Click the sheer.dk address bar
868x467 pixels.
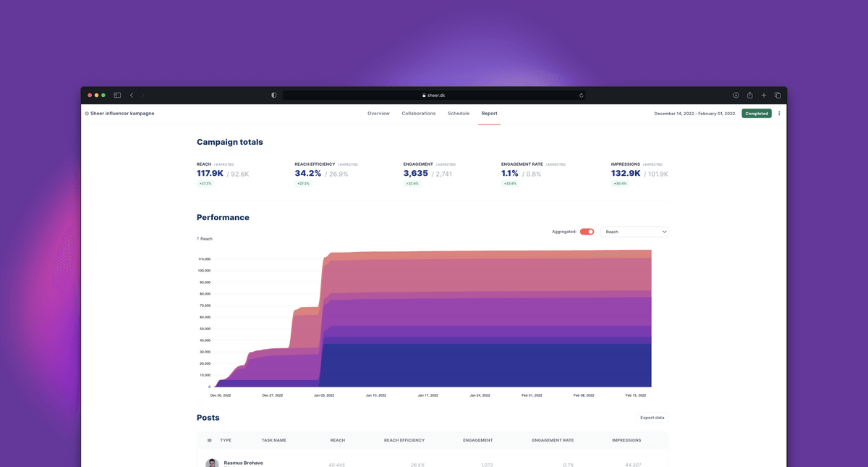pos(434,95)
